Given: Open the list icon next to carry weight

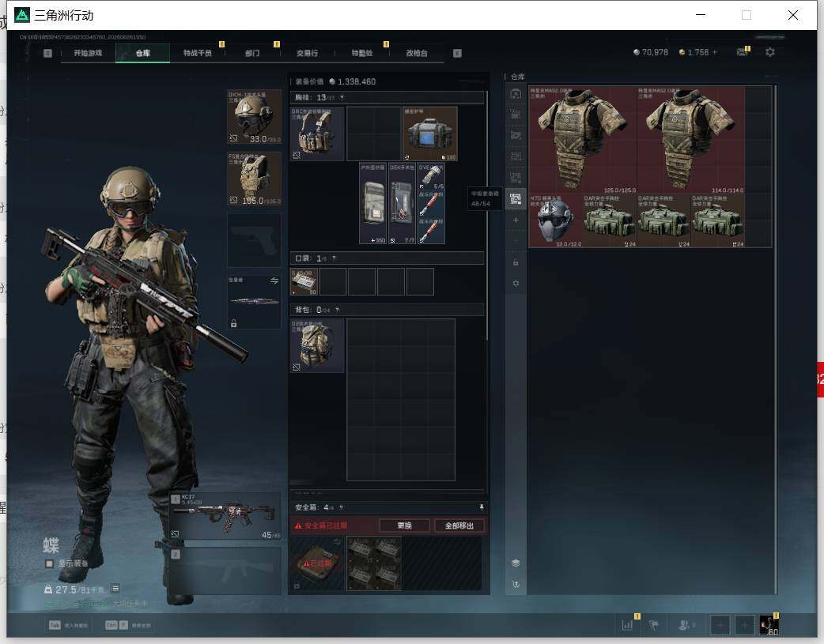Looking at the screenshot, I should click(x=115, y=589).
